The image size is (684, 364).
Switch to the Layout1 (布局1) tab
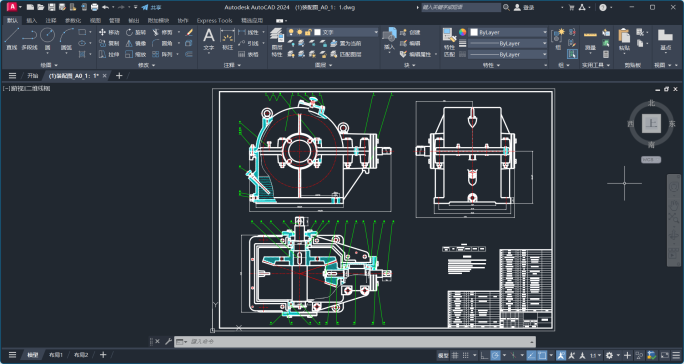(56, 355)
